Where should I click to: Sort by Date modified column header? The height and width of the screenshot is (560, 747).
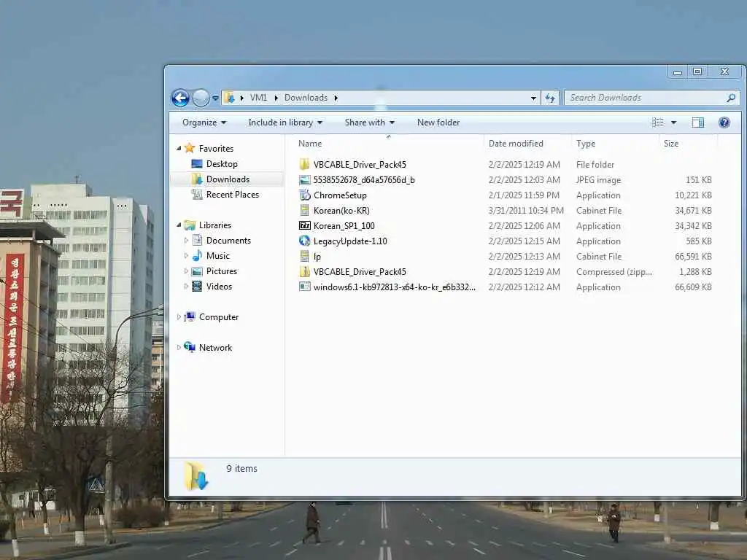tap(516, 144)
